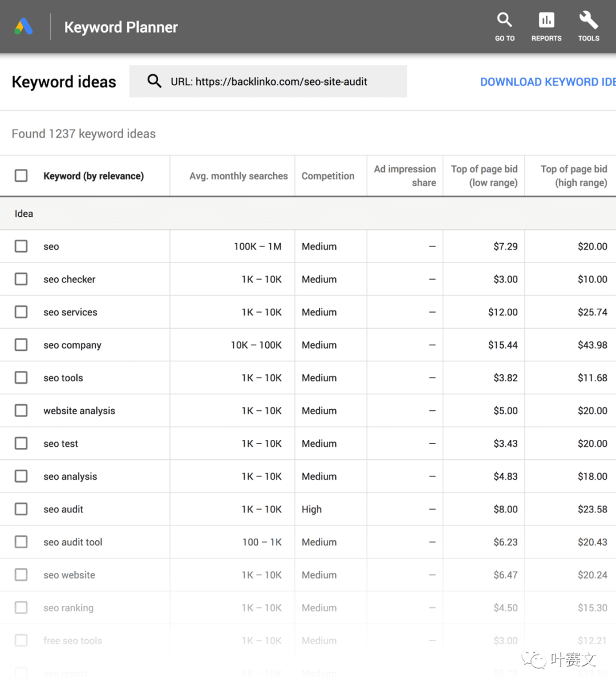The width and height of the screenshot is (616, 687).
Task: Click low bid '$12.00'
Action: (x=502, y=312)
